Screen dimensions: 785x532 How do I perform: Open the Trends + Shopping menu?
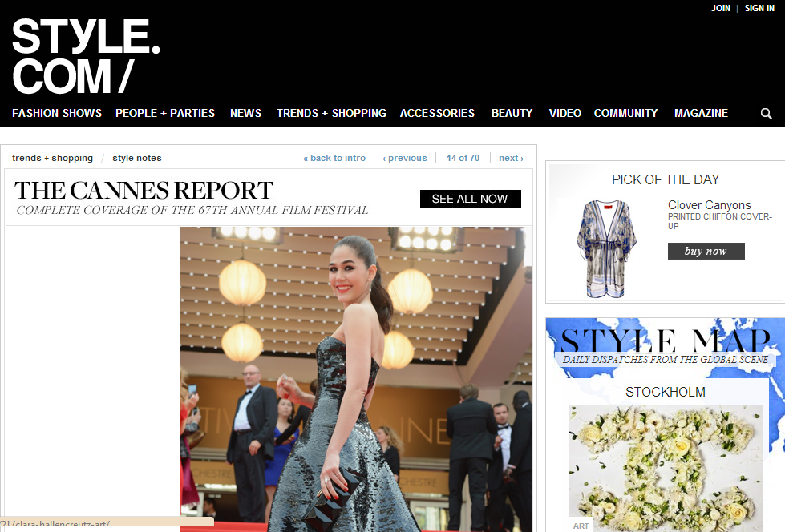(x=331, y=113)
